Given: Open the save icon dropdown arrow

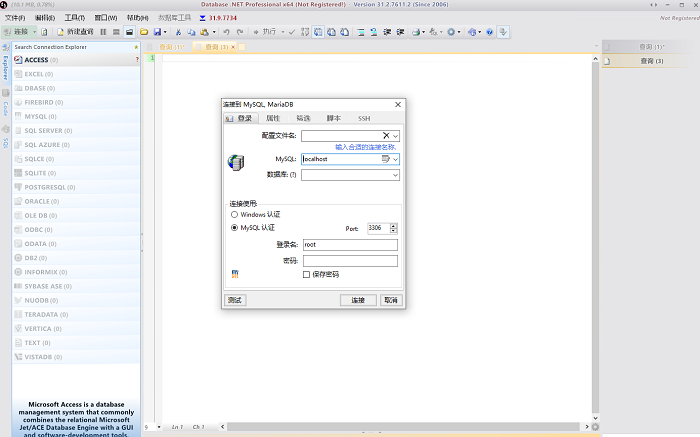Looking at the screenshot, I should click(165, 32).
